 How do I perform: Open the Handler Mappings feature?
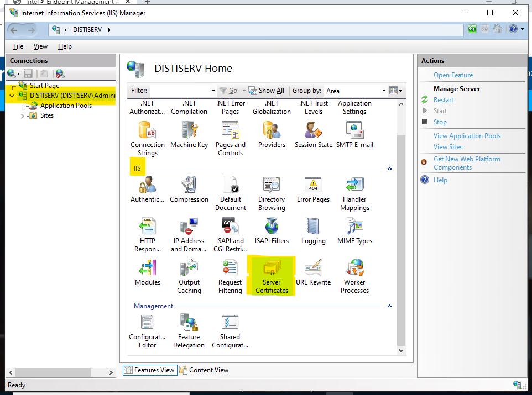[x=354, y=186]
